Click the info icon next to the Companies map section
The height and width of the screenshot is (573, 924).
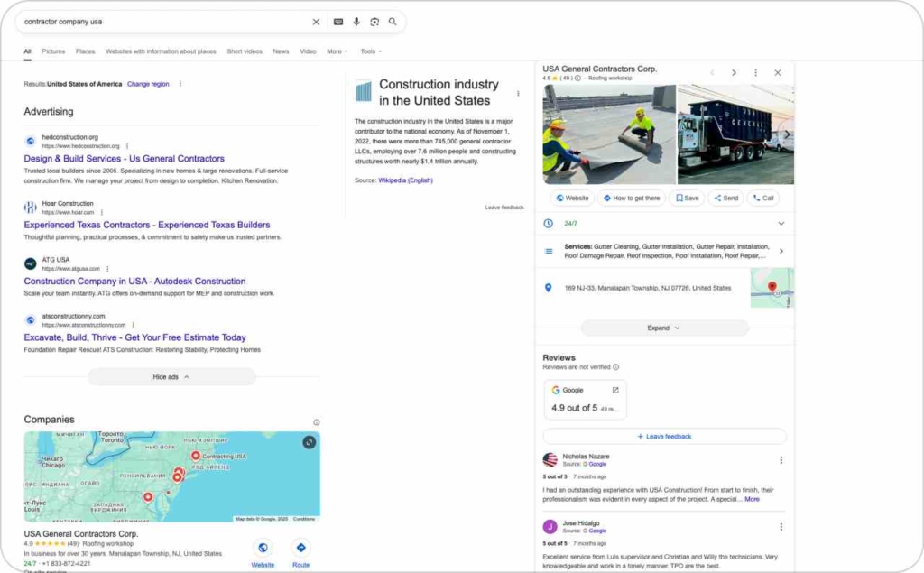pyautogui.click(x=316, y=421)
